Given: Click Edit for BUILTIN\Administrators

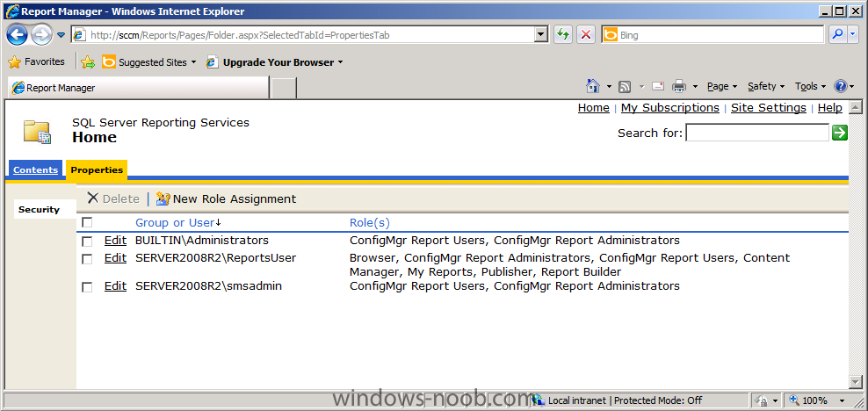Looking at the screenshot, I should click(x=115, y=240).
